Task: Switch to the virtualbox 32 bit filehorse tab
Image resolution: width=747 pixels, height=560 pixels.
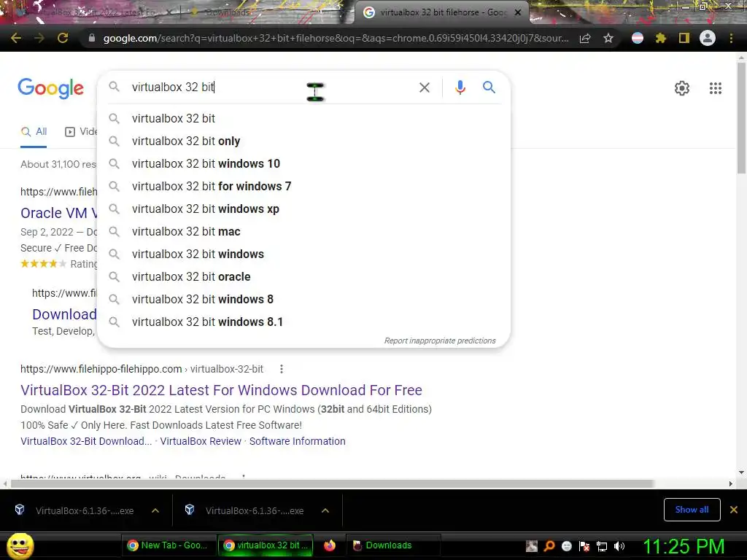Action: point(442,13)
